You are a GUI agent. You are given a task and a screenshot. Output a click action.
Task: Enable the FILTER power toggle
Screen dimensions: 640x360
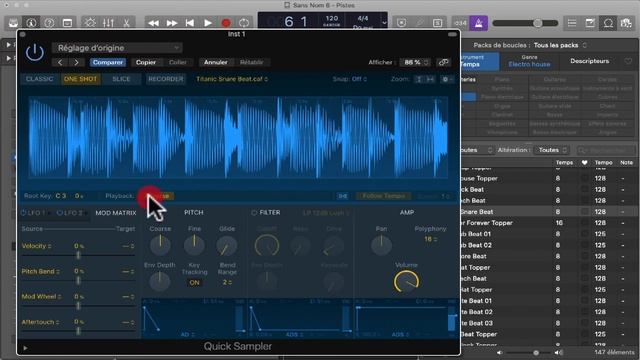coord(254,213)
